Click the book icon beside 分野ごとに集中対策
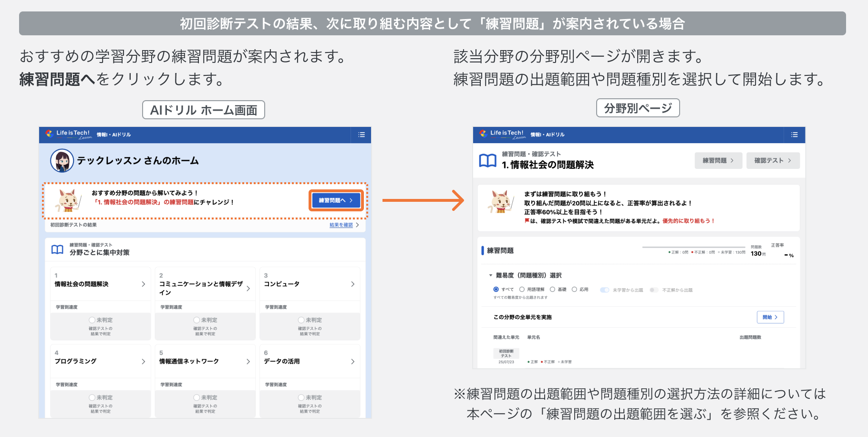Screen dimensions: 868x437 click(57, 250)
